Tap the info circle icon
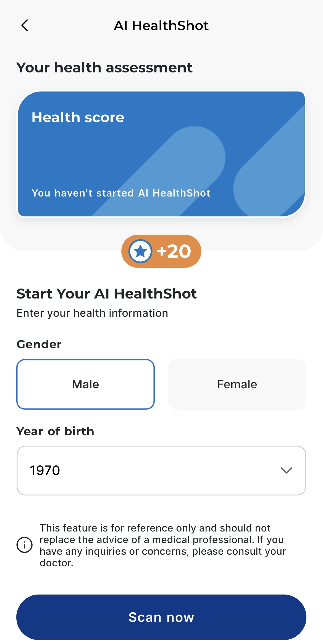Viewport: 323px width, 644px height. click(25, 545)
